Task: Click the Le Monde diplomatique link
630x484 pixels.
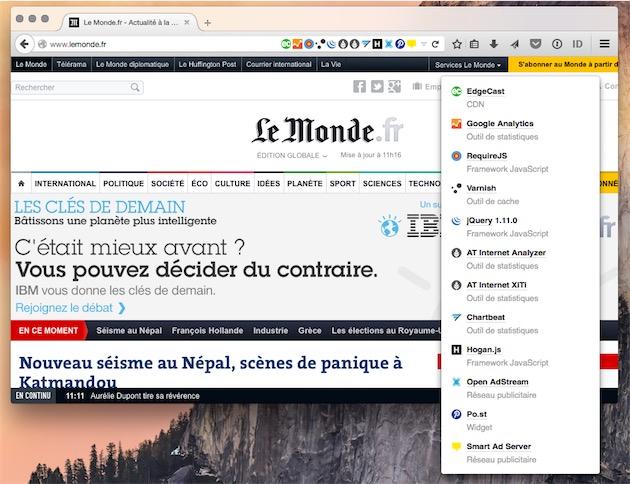Action: [133, 64]
